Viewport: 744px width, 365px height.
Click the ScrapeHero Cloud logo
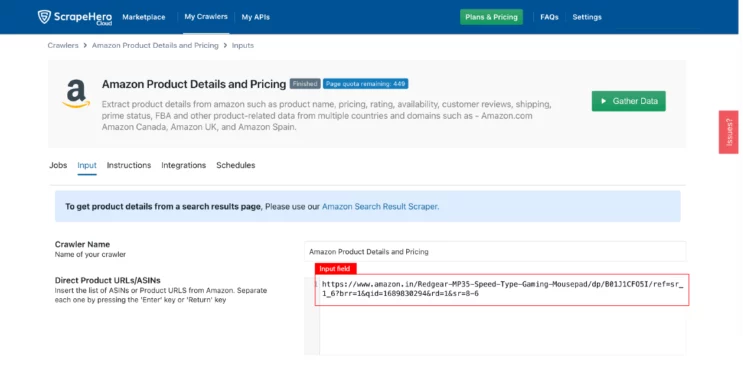(74, 17)
